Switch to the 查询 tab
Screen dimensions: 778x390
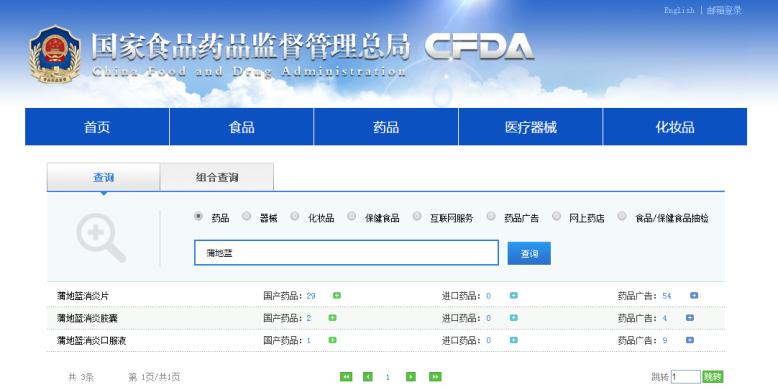click(103, 177)
